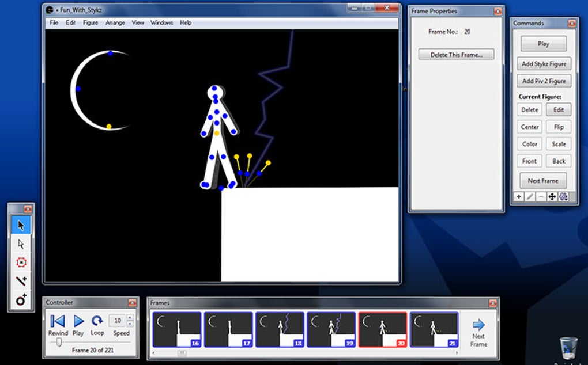Close the Frames panel

click(493, 303)
